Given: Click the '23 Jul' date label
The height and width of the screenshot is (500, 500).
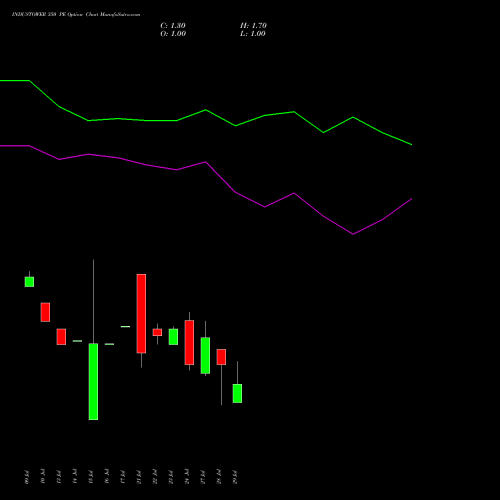Looking at the screenshot, I should (x=171, y=477).
